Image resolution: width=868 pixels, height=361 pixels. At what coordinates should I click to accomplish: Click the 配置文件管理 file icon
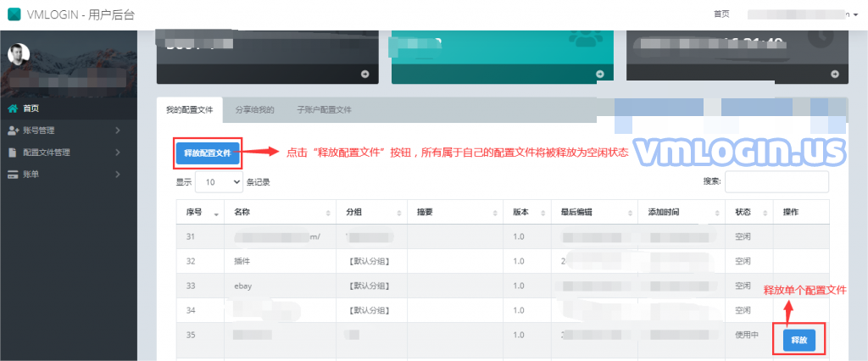pyautogui.click(x=12, y=153)
